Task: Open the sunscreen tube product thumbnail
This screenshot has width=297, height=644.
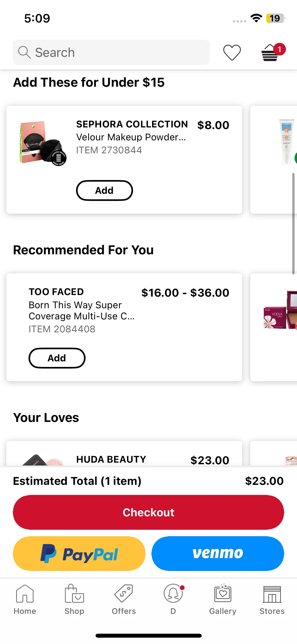Action: [x=287, y=142]
